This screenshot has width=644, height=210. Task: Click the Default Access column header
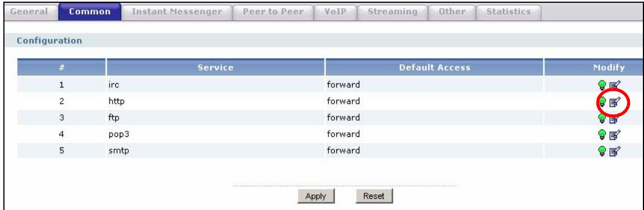click(435, 68)
